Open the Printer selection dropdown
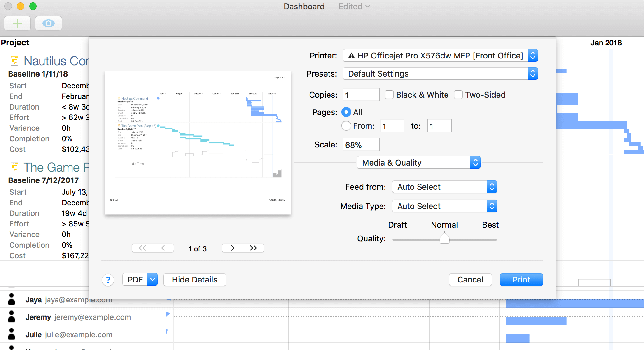The image size is (644, 350). pyautogui.click(x=440, y=56)
